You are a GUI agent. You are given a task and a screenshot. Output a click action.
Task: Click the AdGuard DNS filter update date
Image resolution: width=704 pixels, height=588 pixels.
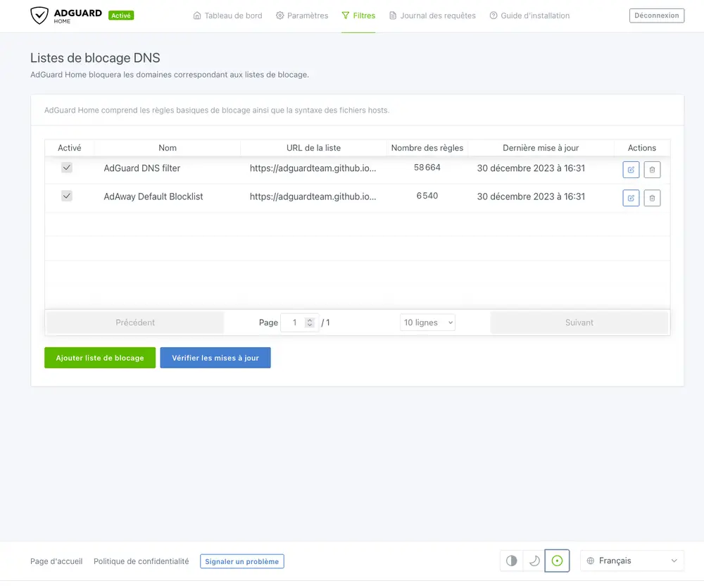531,168
